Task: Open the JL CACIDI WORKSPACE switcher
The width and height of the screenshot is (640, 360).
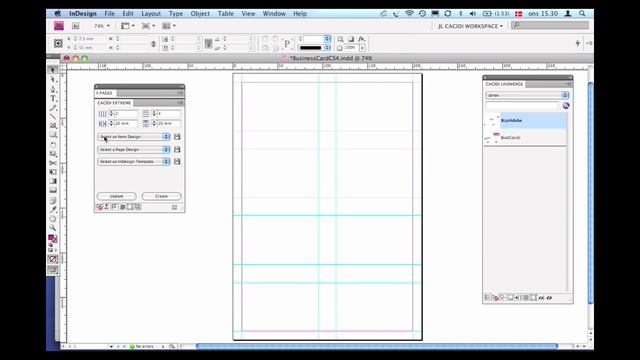Action: 470,26
